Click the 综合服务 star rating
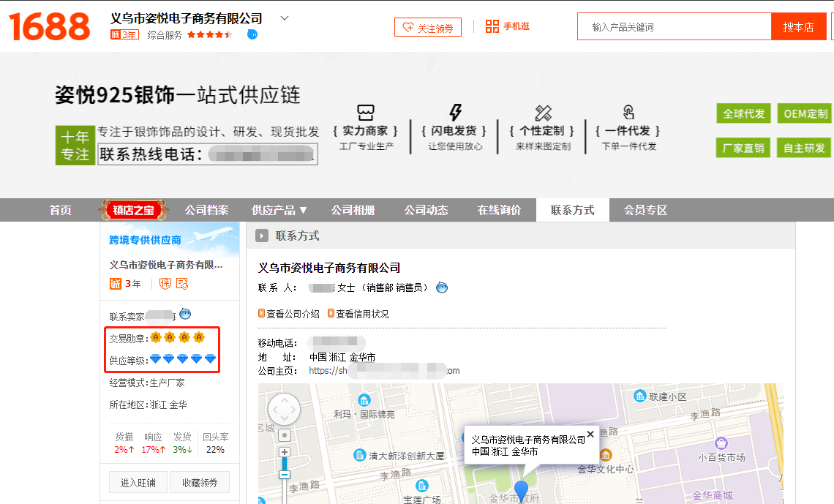 209,34
